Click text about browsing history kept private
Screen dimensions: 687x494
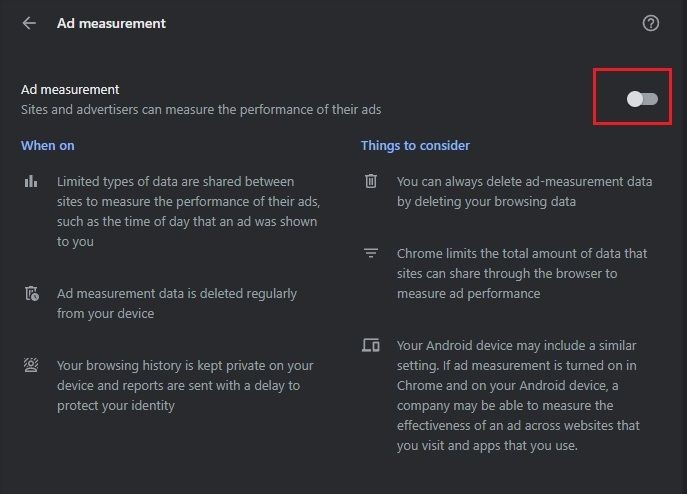[x=185, y=385]
